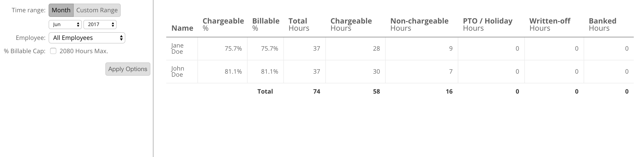Enable the 2080 Hours Max checkbox

tap(53, 51)
